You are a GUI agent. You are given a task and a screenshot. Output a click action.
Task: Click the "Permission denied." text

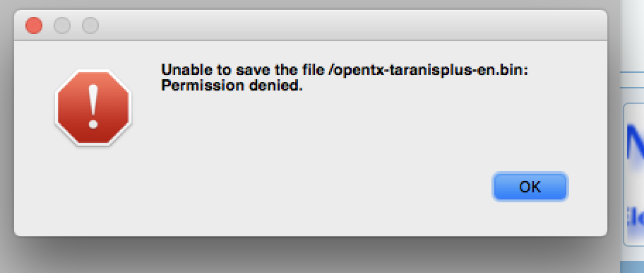[x=232, y=86]
